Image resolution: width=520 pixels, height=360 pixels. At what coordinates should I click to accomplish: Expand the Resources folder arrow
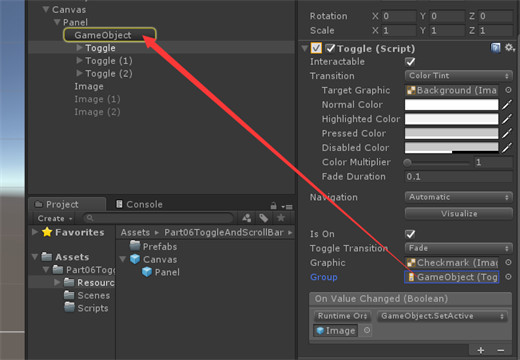coord(57,282)
